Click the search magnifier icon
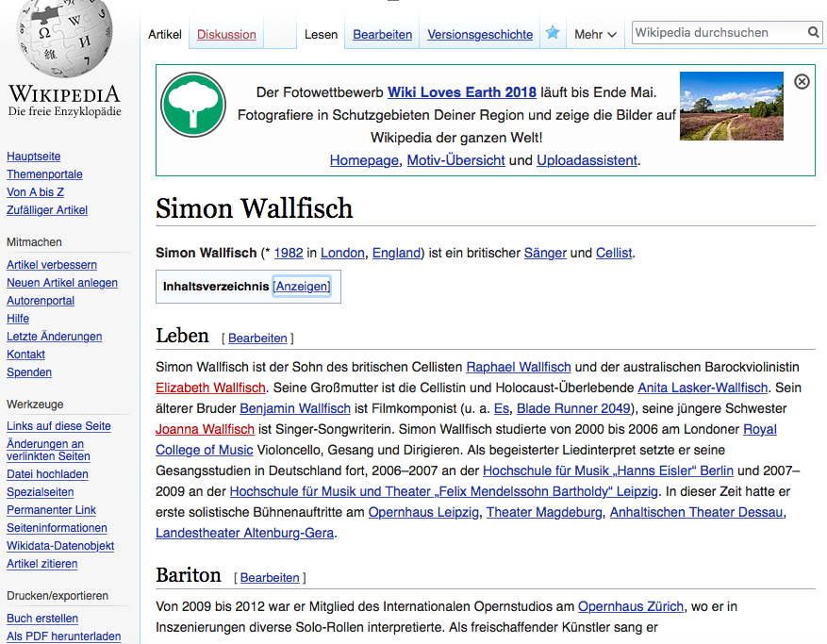This screenshot has height=644, width=827. click(814, 33)
